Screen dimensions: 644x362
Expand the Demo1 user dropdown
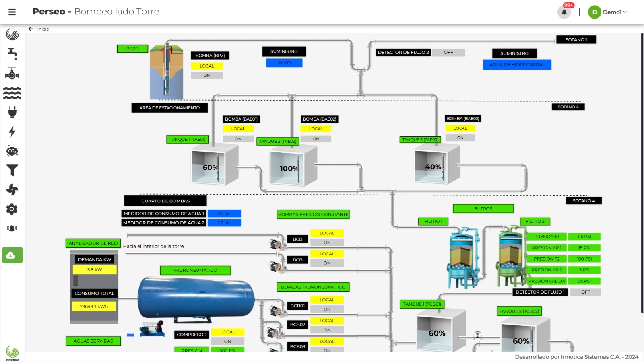tap(607, 12)
